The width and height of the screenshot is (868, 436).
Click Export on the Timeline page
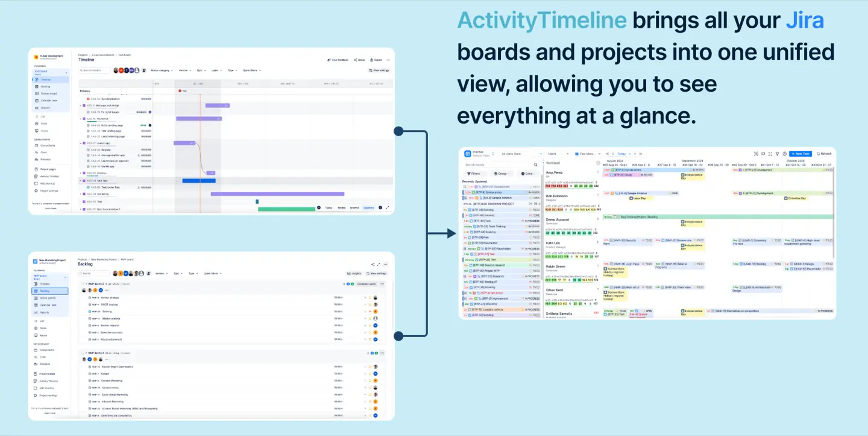coord(376,60)
